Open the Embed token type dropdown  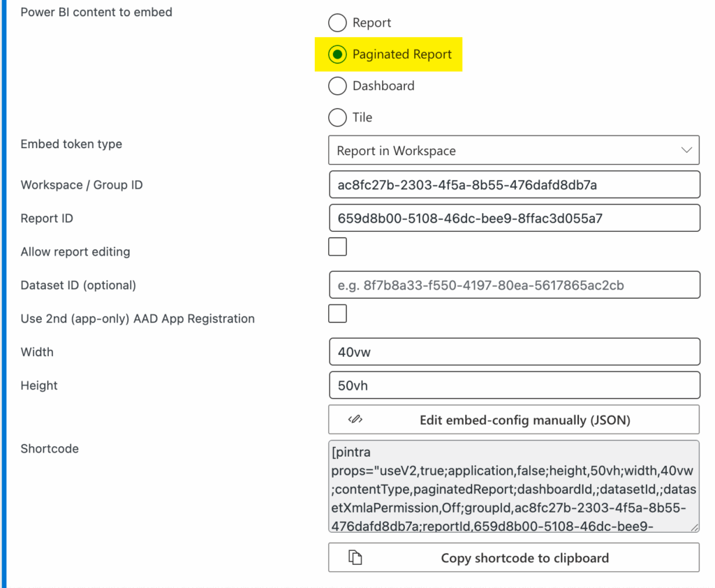pos(513,151)
